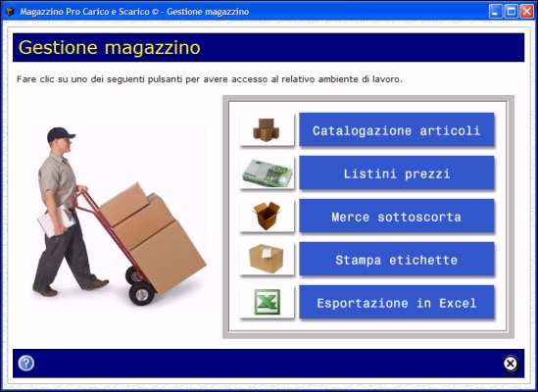Open help with the question mark icon
Viewport: 538px width, 392px height.
point(26,364)
